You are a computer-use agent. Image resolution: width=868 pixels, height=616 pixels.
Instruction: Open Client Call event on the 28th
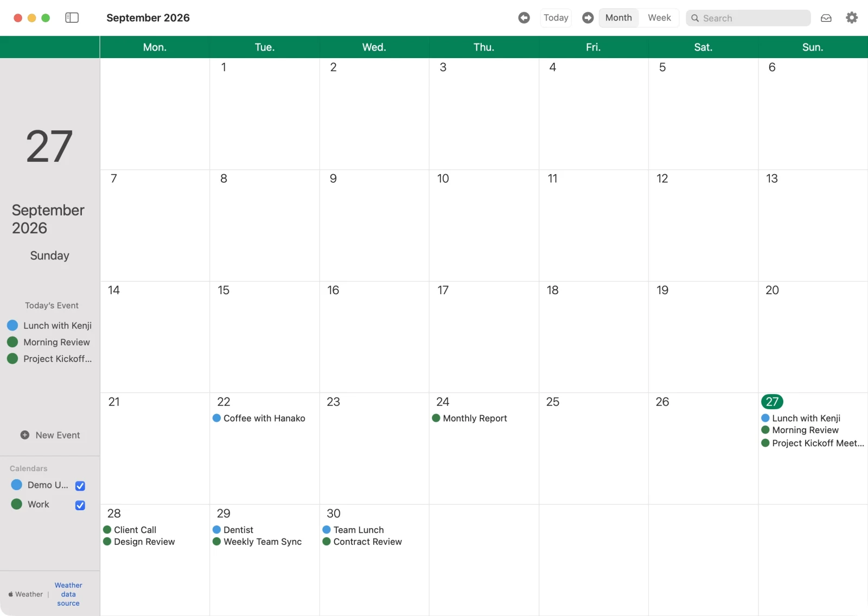click(130, 530)
